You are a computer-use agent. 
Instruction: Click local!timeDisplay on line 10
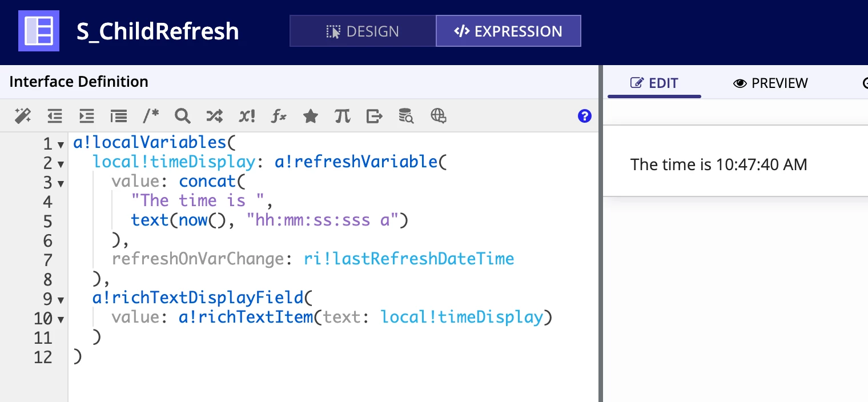pyautogui.click(x=461, y=317)
